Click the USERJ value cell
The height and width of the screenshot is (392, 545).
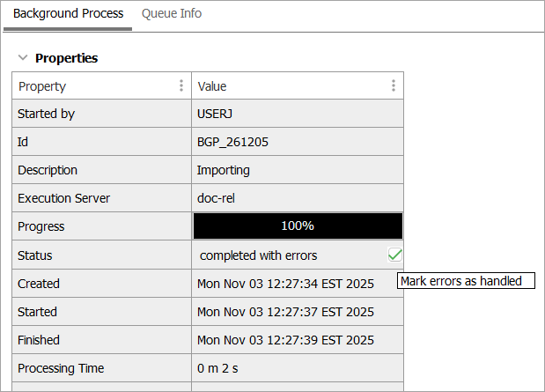(217, 114)
